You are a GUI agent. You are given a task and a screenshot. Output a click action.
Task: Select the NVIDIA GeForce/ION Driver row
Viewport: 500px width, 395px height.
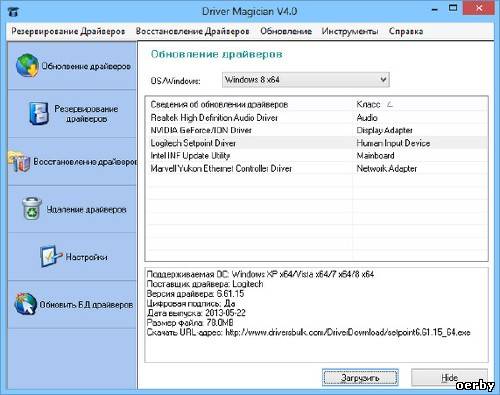317,130
